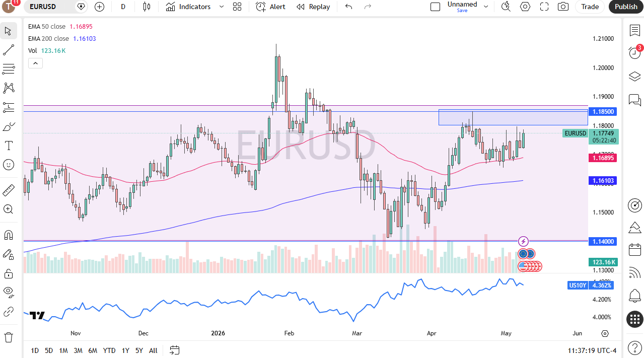This screenshot has height=358, width=644.
Task: Open the candlestick chart type selector
Action: coord(147,7)
